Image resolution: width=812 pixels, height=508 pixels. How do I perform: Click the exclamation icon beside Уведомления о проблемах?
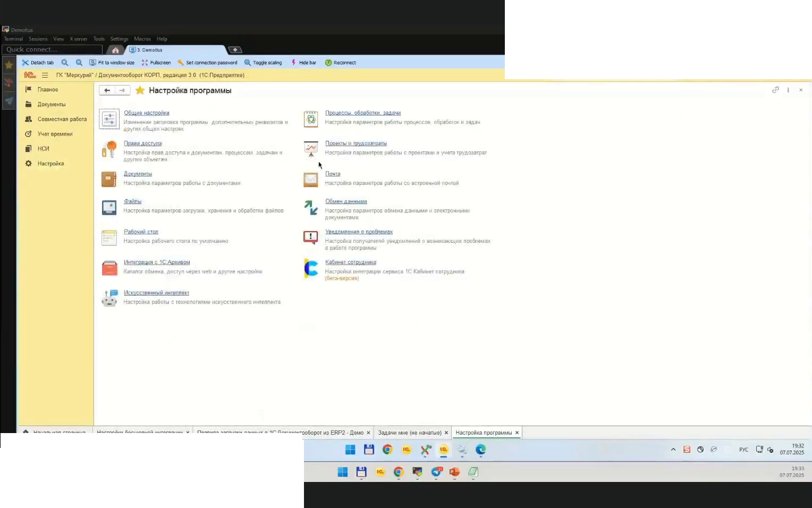pyautogui.click(x=311, y=237)
